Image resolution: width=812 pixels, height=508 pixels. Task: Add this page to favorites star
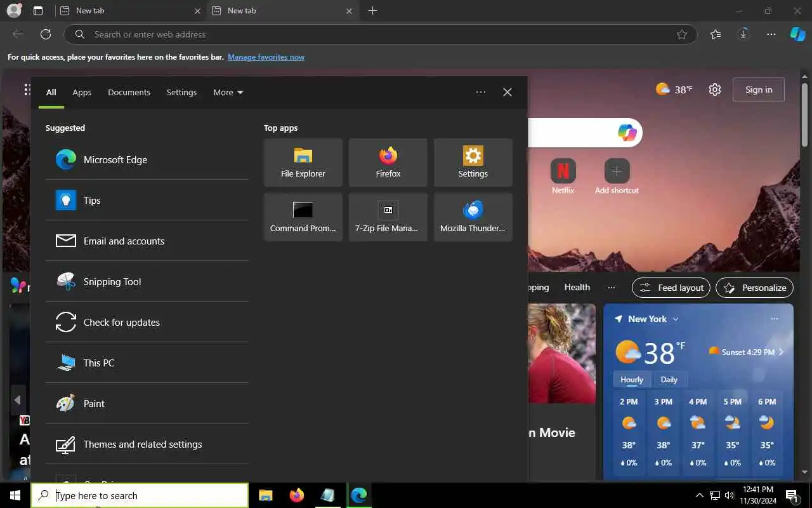(682, 34)
